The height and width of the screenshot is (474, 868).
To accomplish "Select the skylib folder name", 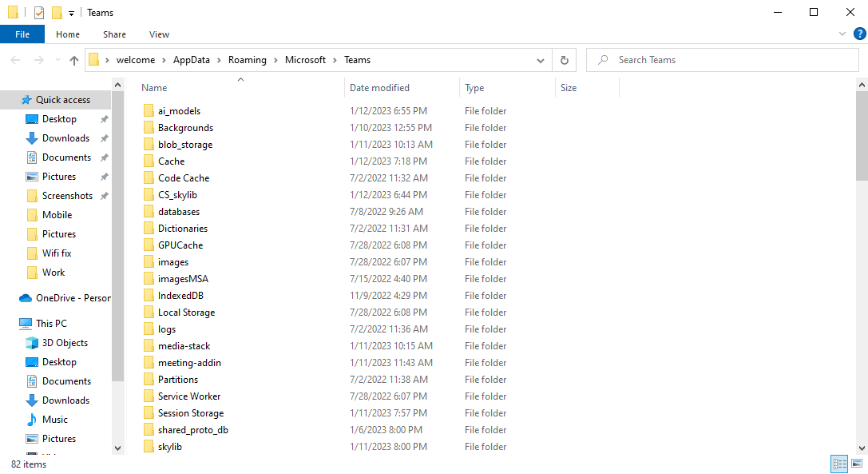I will point(169,446).
